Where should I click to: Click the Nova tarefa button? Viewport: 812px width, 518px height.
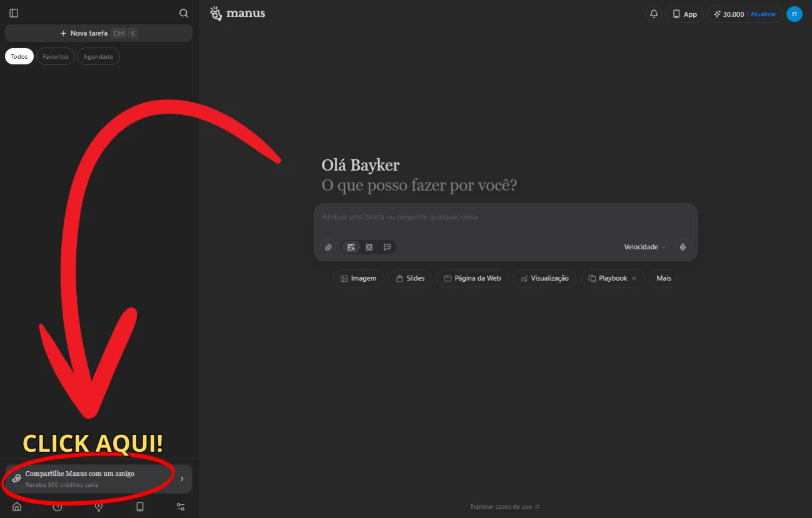(x=99, y=33)
